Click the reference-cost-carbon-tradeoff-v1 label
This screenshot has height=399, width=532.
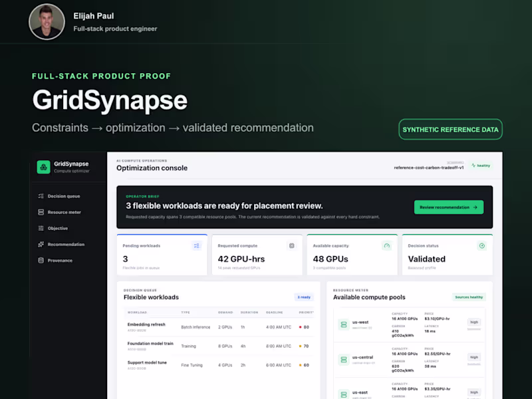coord(428,168)
